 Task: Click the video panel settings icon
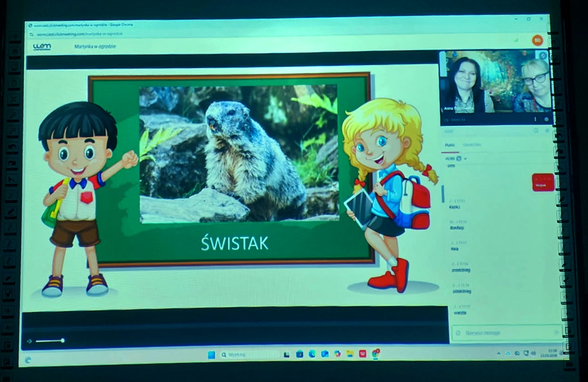[546, 119]
